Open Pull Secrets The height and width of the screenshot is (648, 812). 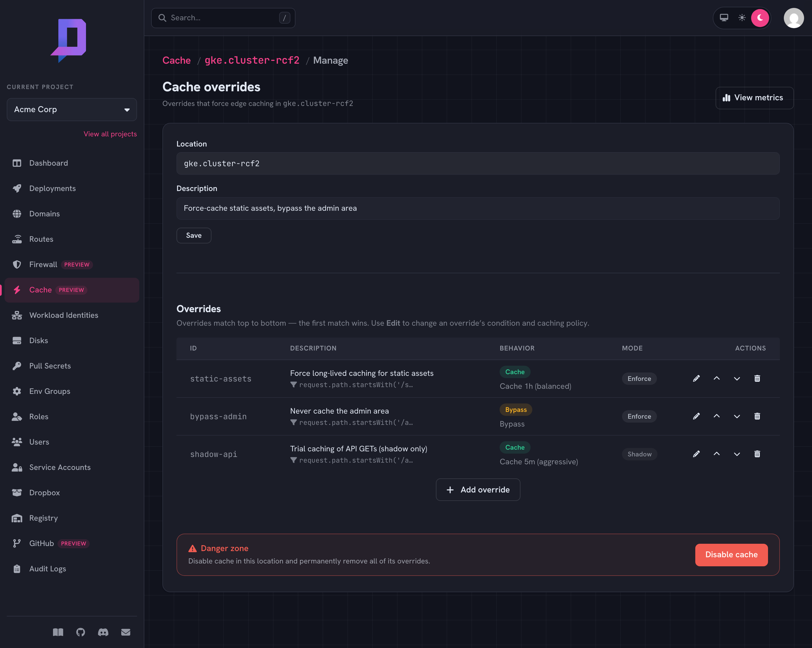[x=72, y=366]
